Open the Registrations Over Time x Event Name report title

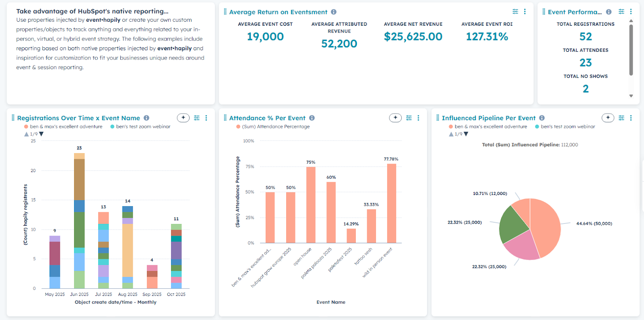click(78, 118)
